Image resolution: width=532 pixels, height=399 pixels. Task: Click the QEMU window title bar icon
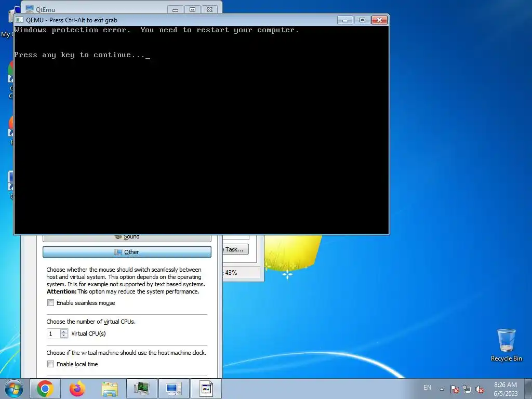point(19,20)
